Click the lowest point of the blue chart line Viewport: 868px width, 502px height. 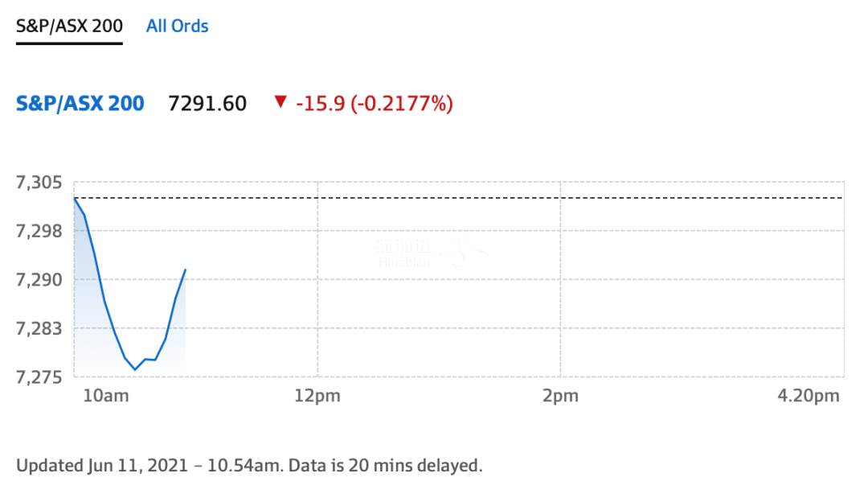point(134,369)
